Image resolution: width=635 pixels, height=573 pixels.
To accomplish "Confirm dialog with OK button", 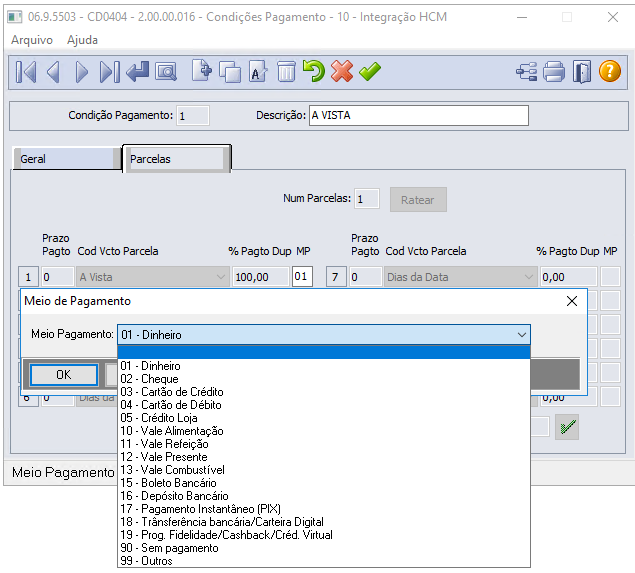I will click(x=64, y=375).
